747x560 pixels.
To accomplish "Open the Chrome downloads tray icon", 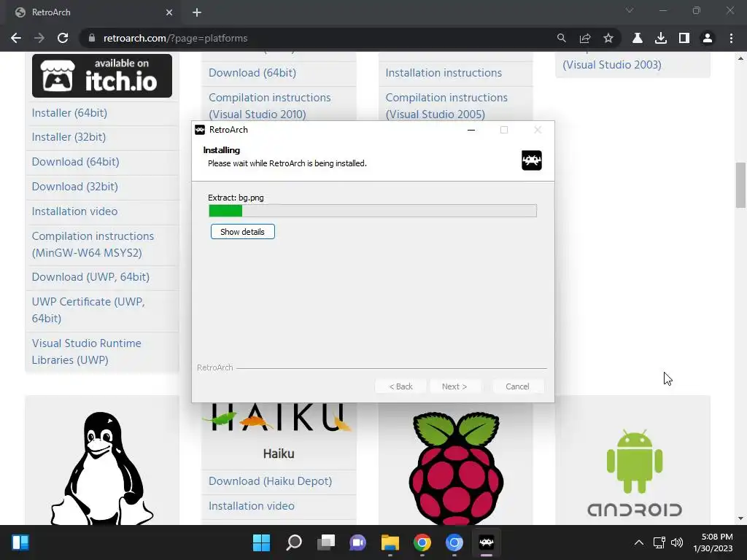I will [x=661, y=38].
